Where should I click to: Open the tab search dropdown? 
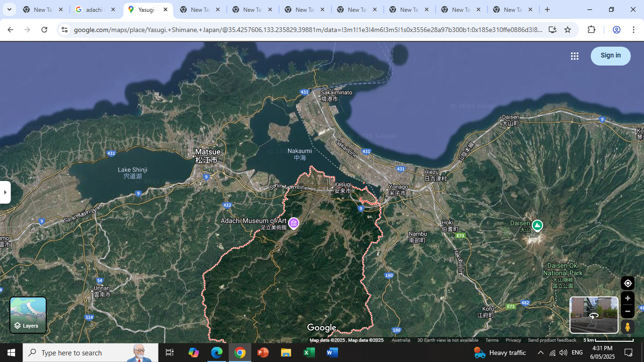(x=9, y=9)
